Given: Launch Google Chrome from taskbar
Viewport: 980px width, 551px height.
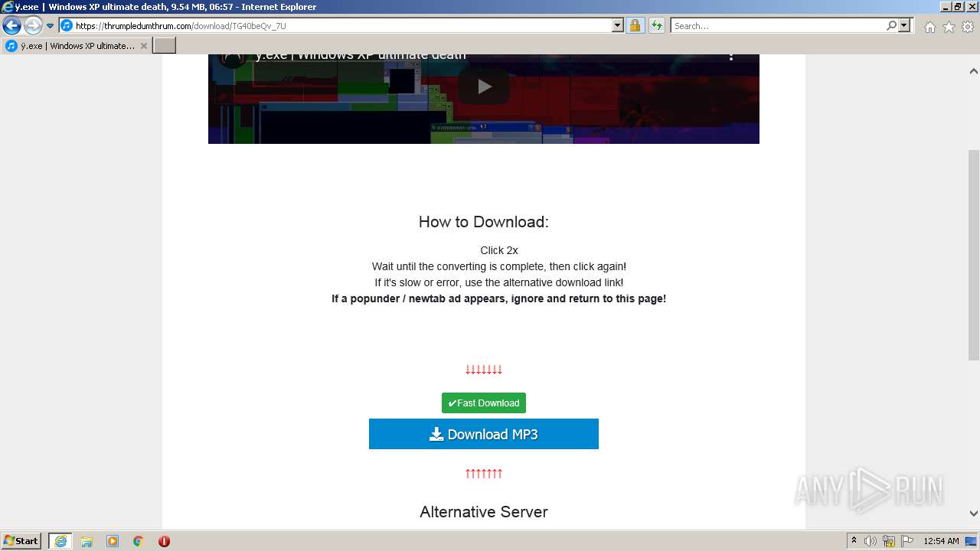Looking at the screenshot, I should (x=139, y=541).
